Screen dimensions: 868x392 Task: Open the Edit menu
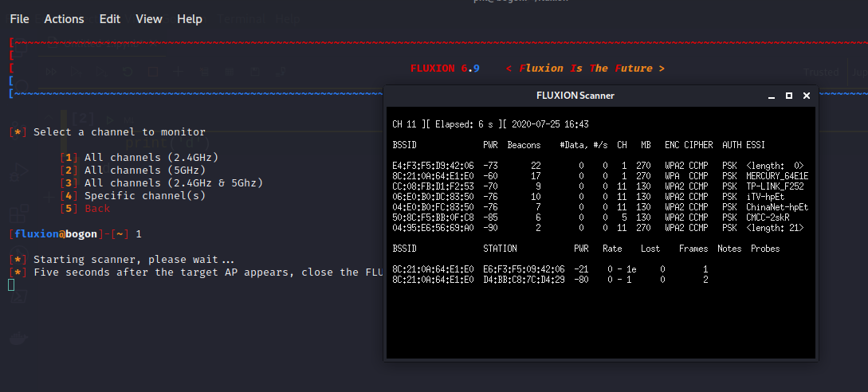point(110,19)
